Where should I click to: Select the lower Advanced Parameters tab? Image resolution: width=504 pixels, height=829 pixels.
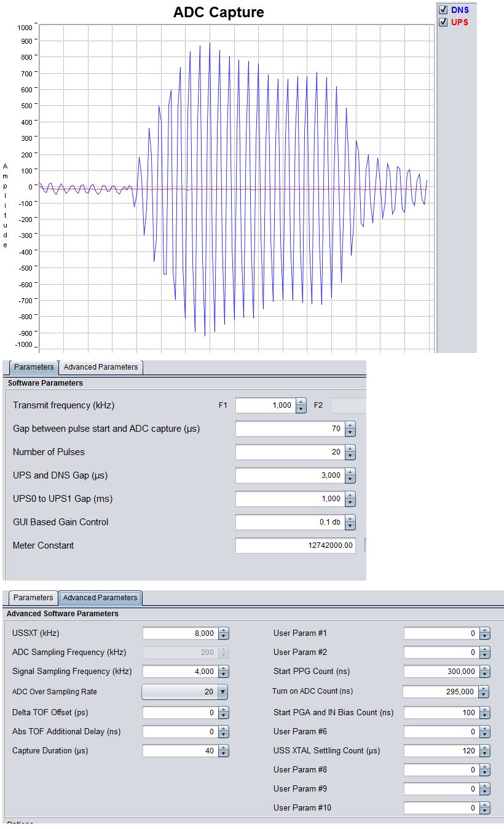click(101, 598)
